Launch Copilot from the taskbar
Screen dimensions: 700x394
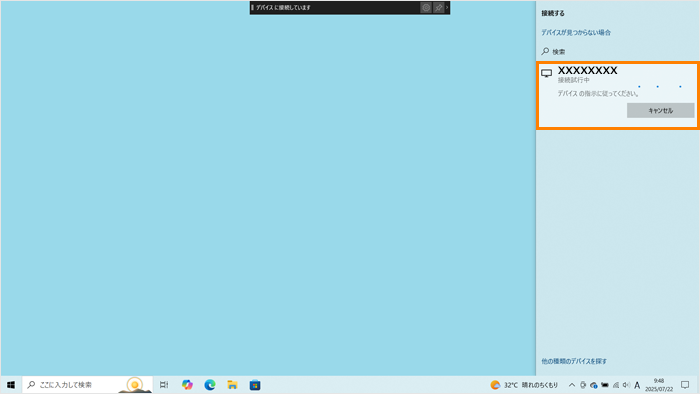pos(187,385)
